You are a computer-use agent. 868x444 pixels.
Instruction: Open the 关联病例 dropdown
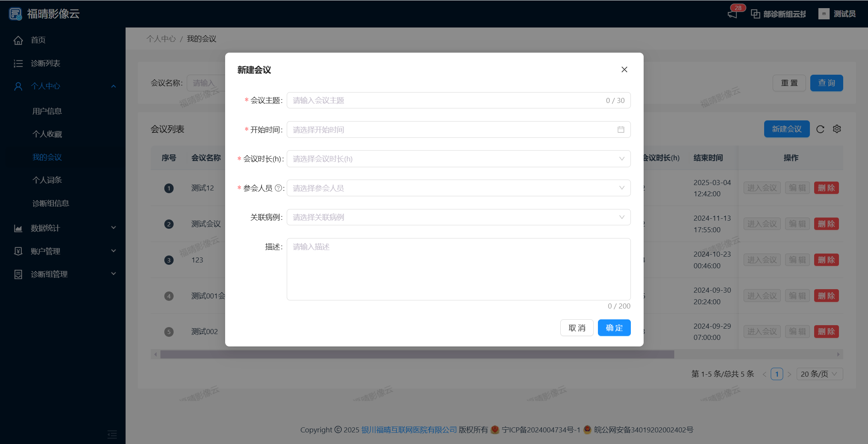458,217
